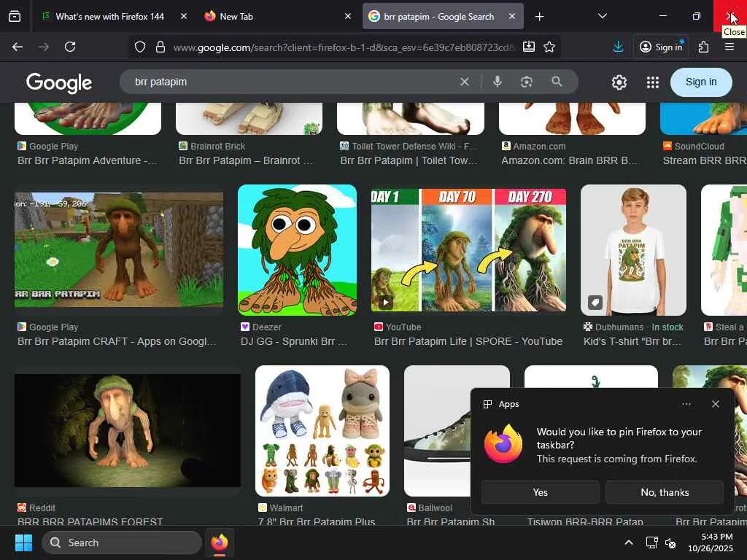The width and height of the screenshot is (747, 560).
Task: Close the brr patapim Google Search tab
Action: (x=511, y=16)
